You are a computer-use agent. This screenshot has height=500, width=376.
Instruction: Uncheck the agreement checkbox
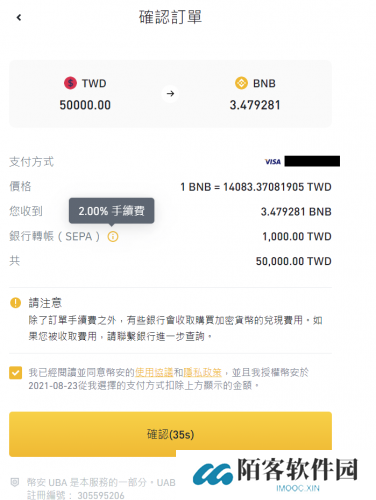(16, 373)
